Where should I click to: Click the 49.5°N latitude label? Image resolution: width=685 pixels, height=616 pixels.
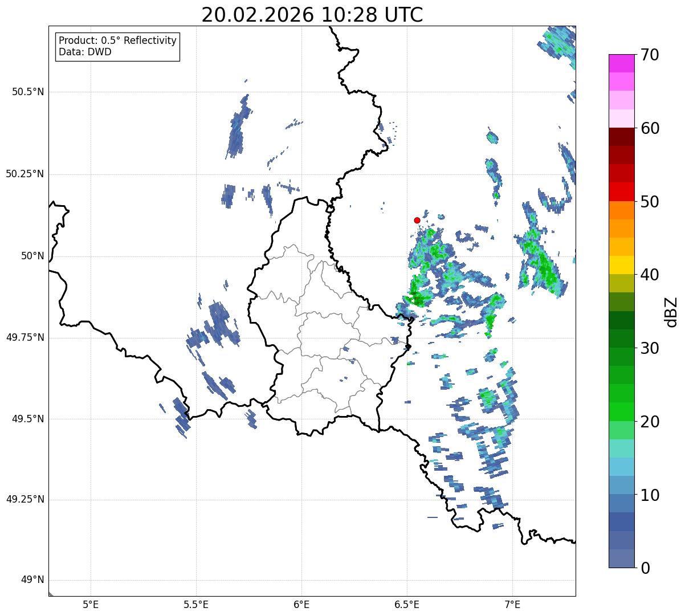[x=27, y=419]
